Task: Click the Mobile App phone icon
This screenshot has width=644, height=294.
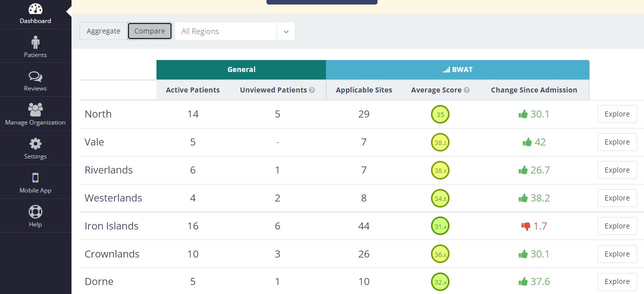Action: (x=35, y=178)
